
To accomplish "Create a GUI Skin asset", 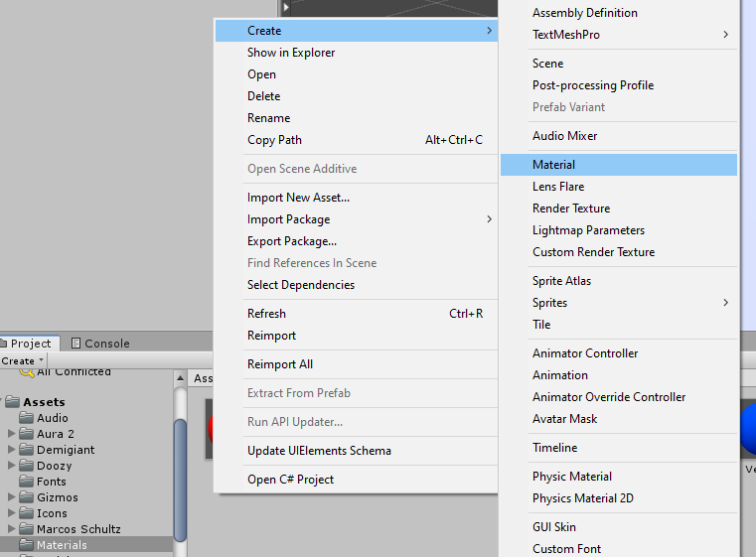I will coord(619,527).
